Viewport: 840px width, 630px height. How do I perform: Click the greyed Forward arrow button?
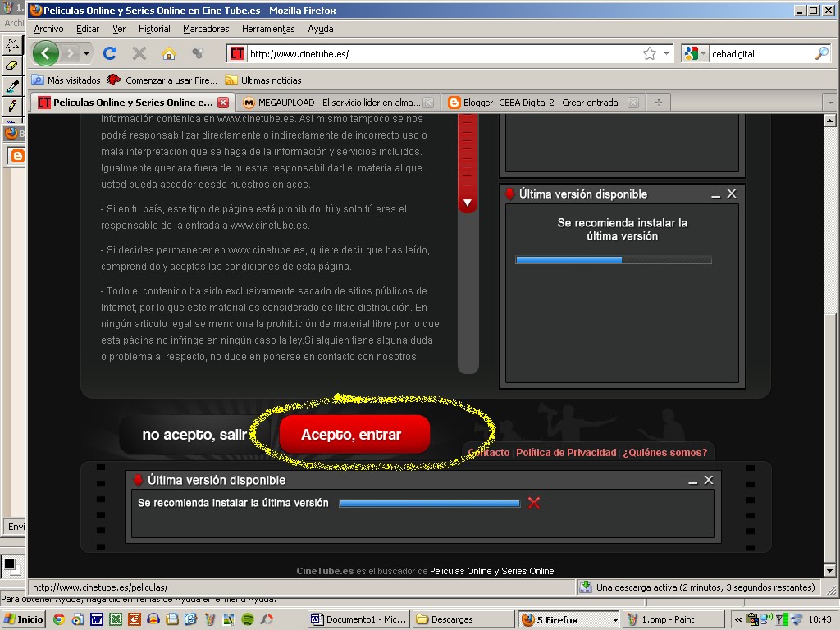click(x=70, y=53)
